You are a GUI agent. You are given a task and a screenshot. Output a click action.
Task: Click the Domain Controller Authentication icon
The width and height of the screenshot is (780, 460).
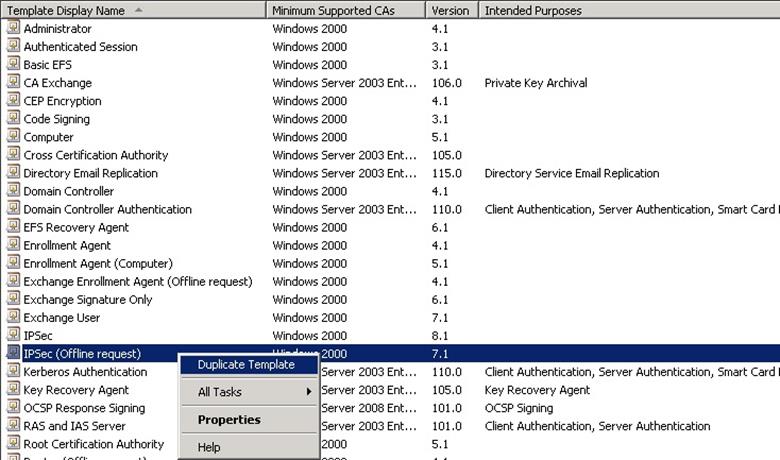point(13,208)
